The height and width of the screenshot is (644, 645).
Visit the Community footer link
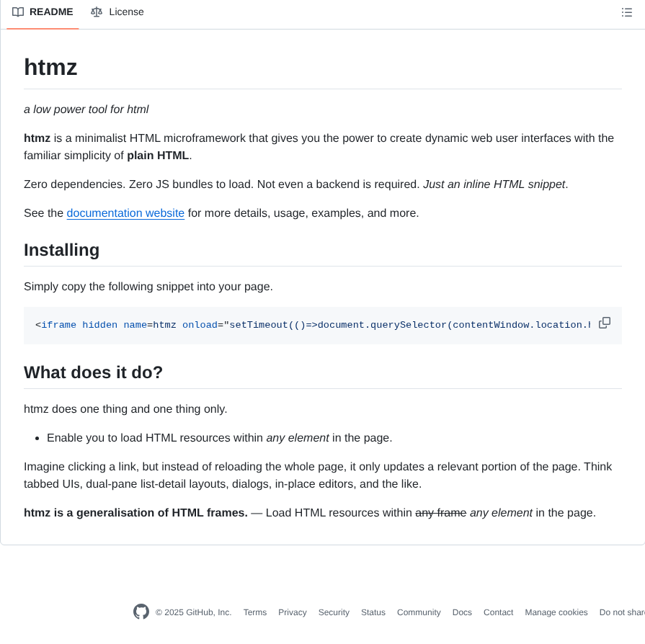[x=418, y=612]
